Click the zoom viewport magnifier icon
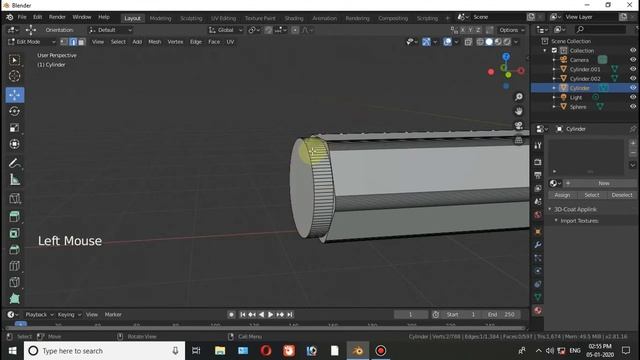Image resolution: width=640 pixels, height=360 pixels. click(x=518, y=97)
